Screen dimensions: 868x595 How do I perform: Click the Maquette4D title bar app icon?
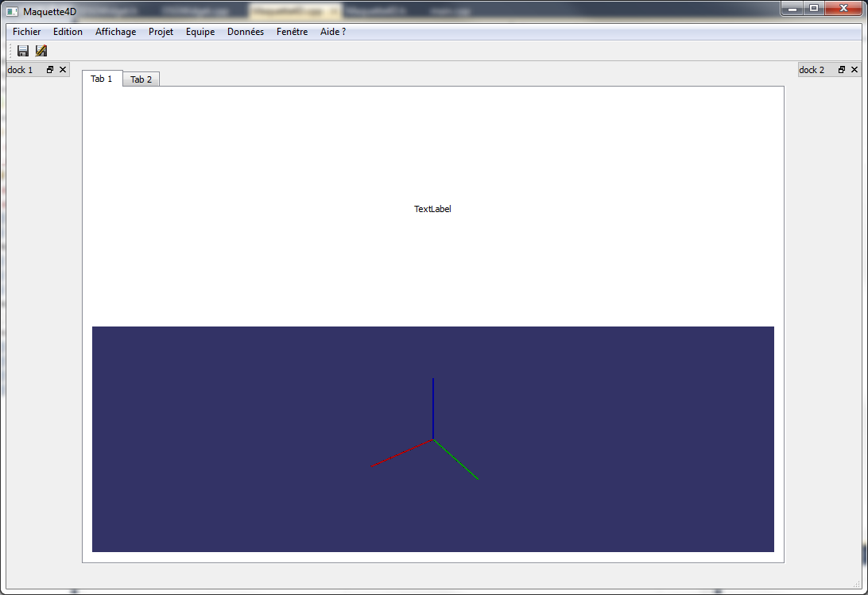tap(12, 11)
